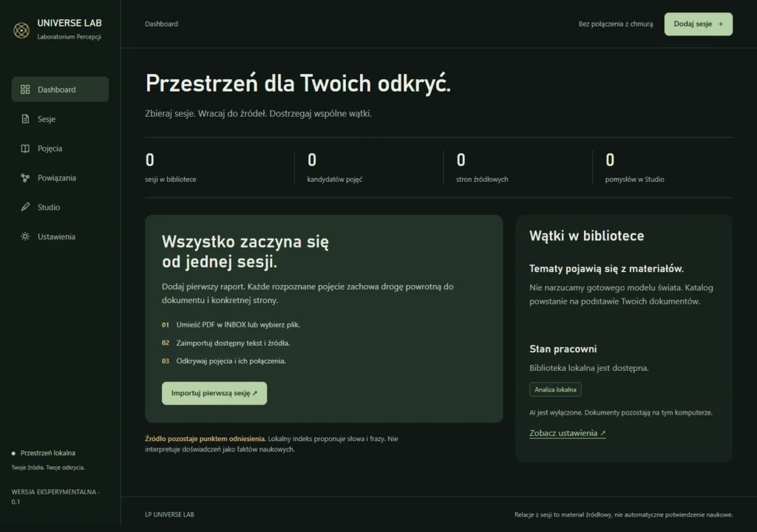The height and width of the screenshot is (532, 757).
Task: Click the 'stron źródłowych' counter
Action: (x=482, y=168)
